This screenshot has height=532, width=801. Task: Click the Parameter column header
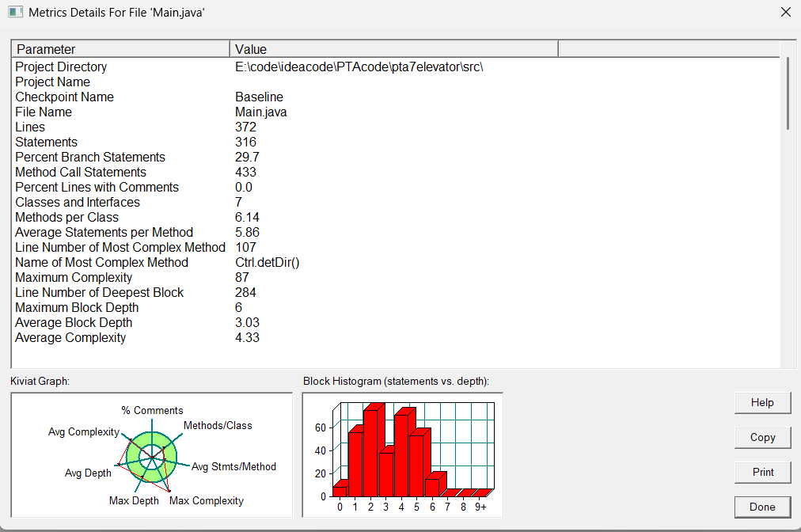pyautogui.click(x=120, y=49)
